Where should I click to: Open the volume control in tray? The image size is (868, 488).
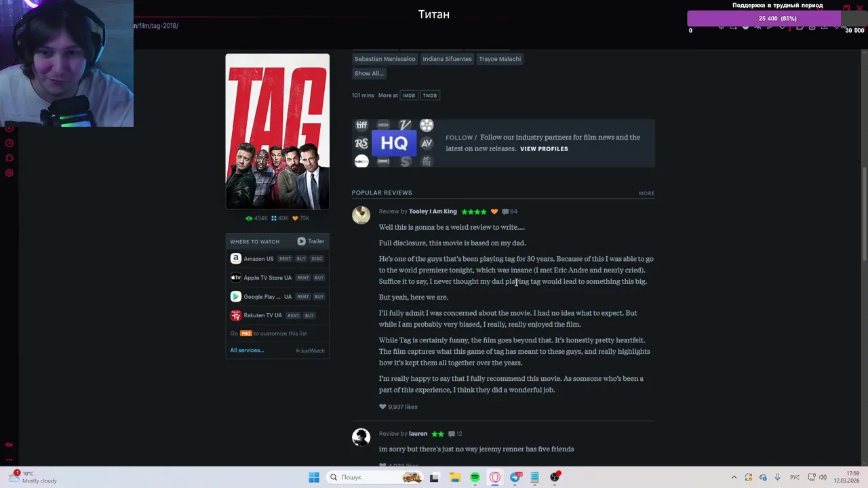[823, 477]
